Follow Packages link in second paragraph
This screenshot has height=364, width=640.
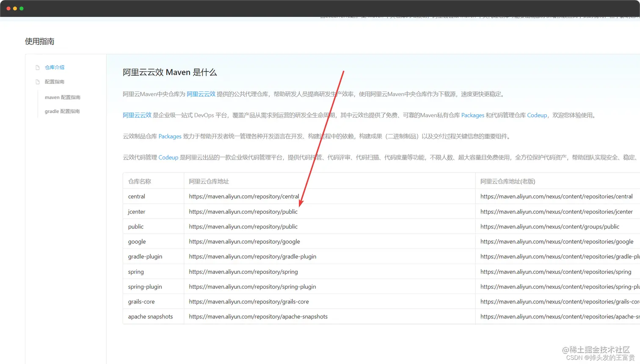point(473,115)
